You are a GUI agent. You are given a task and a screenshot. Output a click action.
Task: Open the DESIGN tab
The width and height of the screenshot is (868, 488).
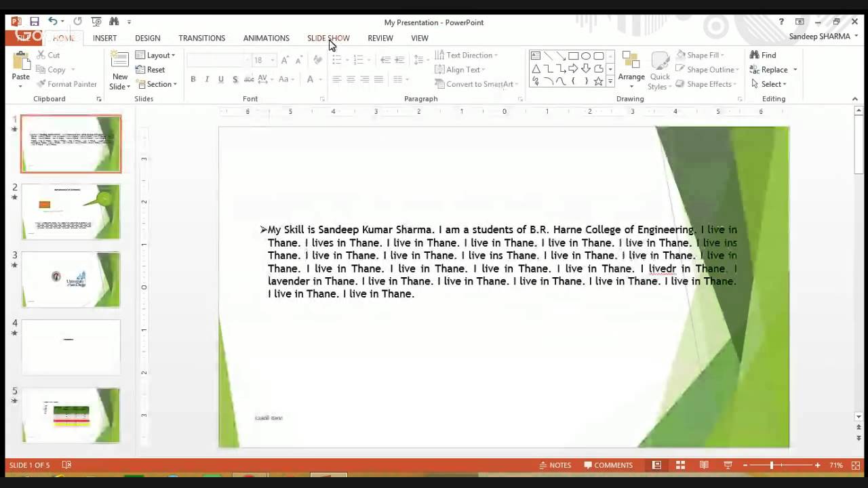(147, 38)
